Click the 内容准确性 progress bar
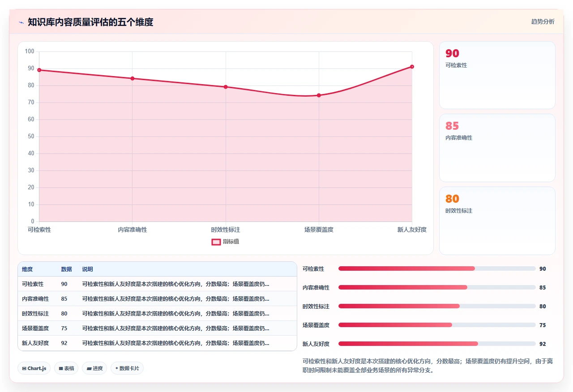 tap(437, 287)
